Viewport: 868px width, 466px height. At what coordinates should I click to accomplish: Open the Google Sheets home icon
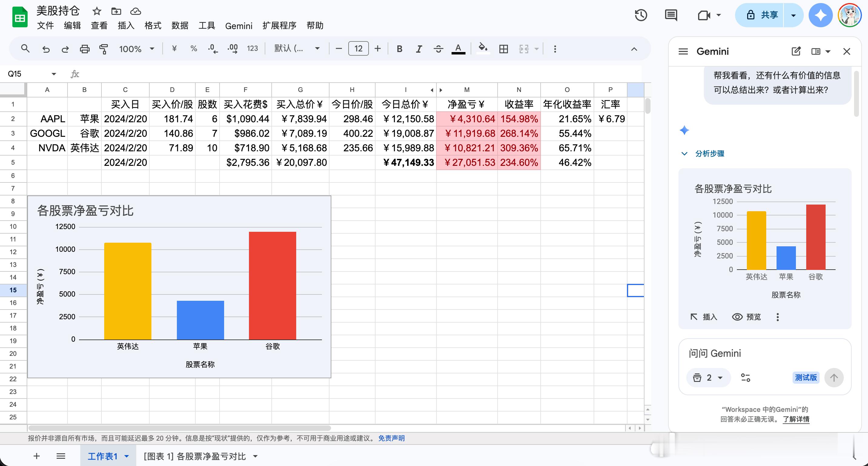click(x=20, y=17)
